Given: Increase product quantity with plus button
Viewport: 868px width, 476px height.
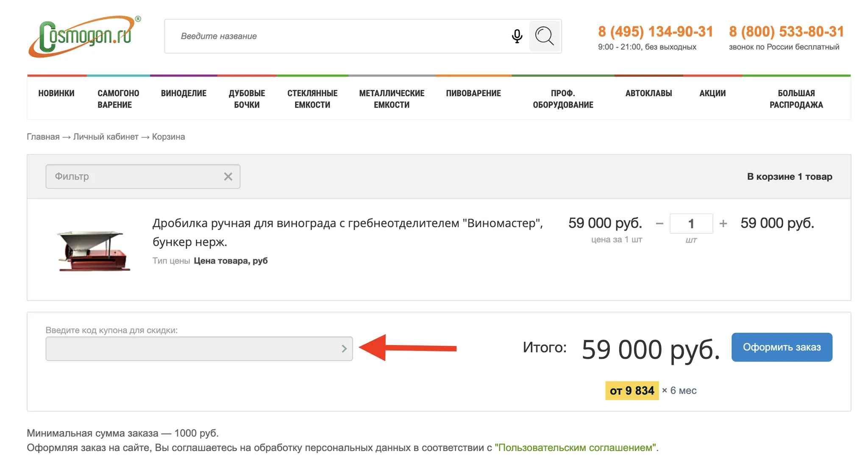Looking at the screenshot, I should point(723,223).
